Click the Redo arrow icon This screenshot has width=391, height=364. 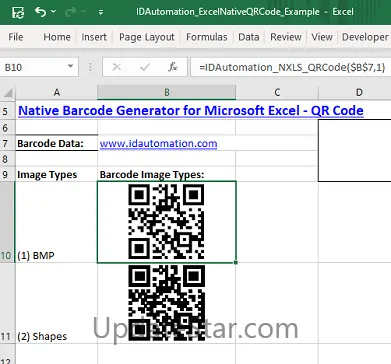point(71,12)
